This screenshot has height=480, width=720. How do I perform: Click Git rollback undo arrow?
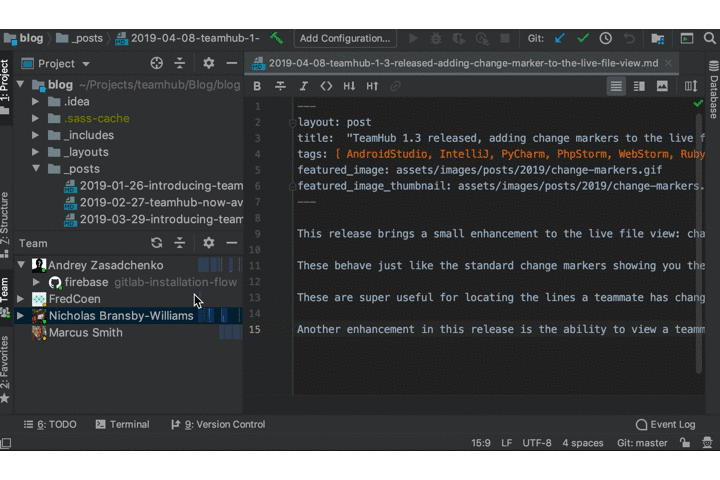[x=629, y=38]
